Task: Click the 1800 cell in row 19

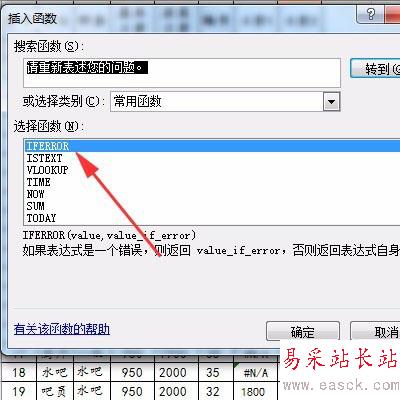Action: click(256, 391)
